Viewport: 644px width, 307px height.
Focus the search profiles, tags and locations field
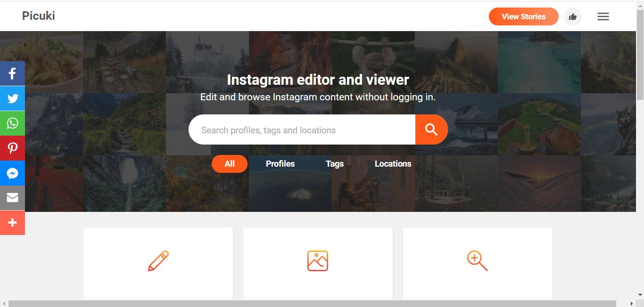tap(302, 129)
